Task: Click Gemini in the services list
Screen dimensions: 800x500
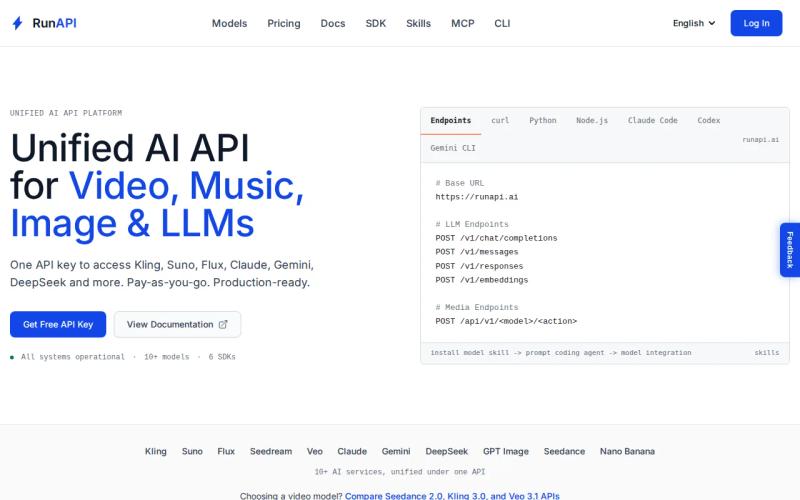Action: 396,451
